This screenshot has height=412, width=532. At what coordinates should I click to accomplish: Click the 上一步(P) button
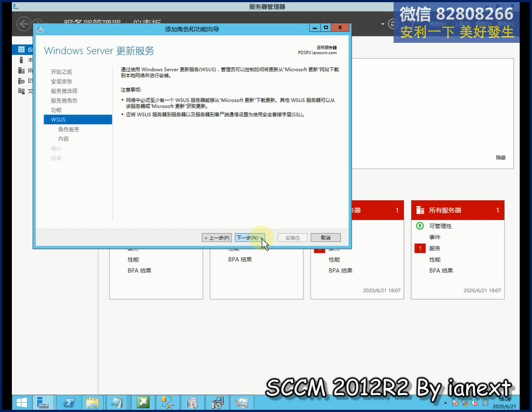pos(217,238)
